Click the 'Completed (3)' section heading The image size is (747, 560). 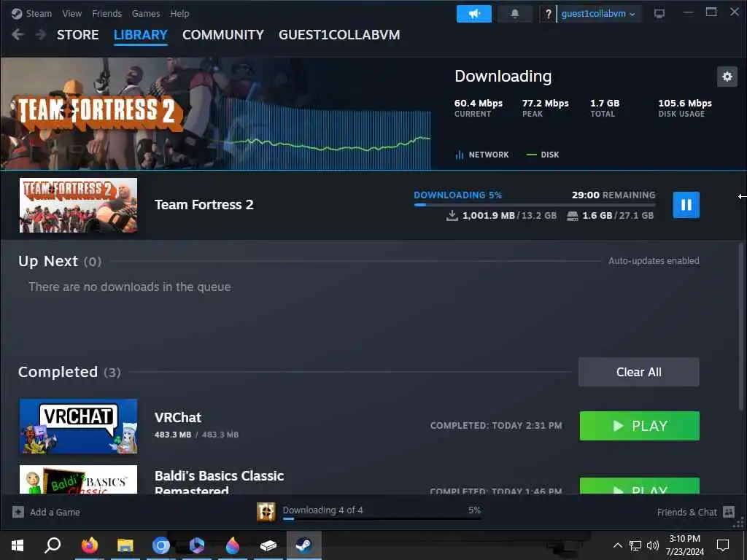coord(69,372)
